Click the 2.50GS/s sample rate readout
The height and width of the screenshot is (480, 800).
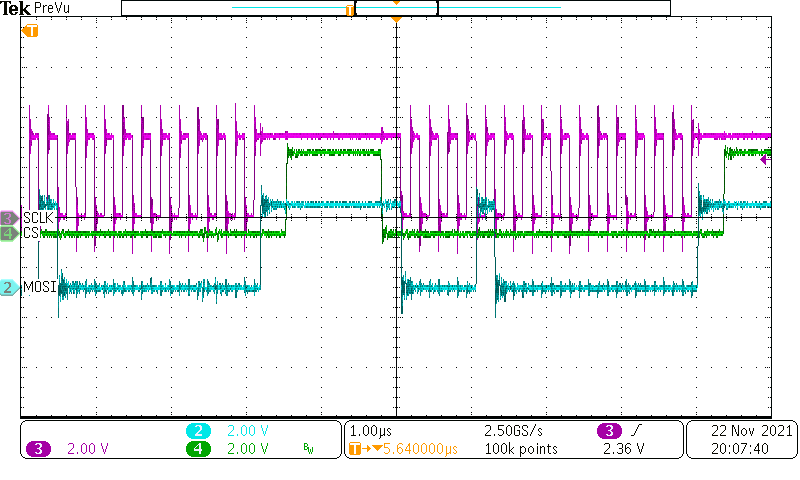pos(513,431)
